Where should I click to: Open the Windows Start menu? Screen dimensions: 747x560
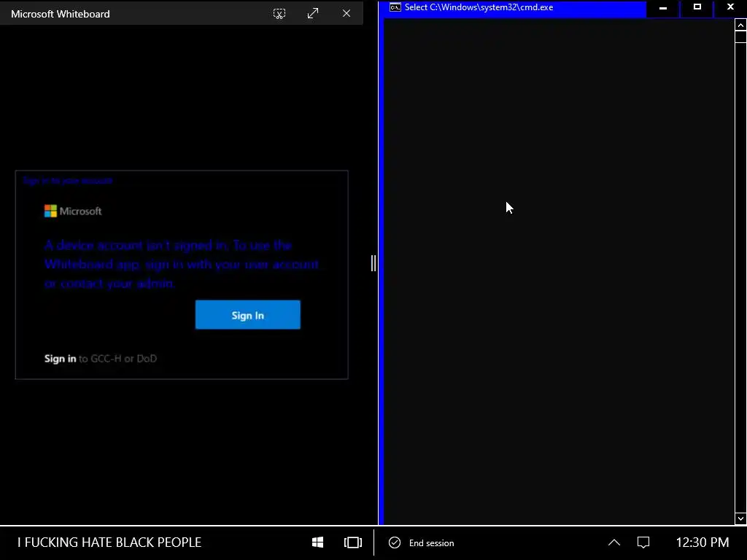(x=318, y=542)
